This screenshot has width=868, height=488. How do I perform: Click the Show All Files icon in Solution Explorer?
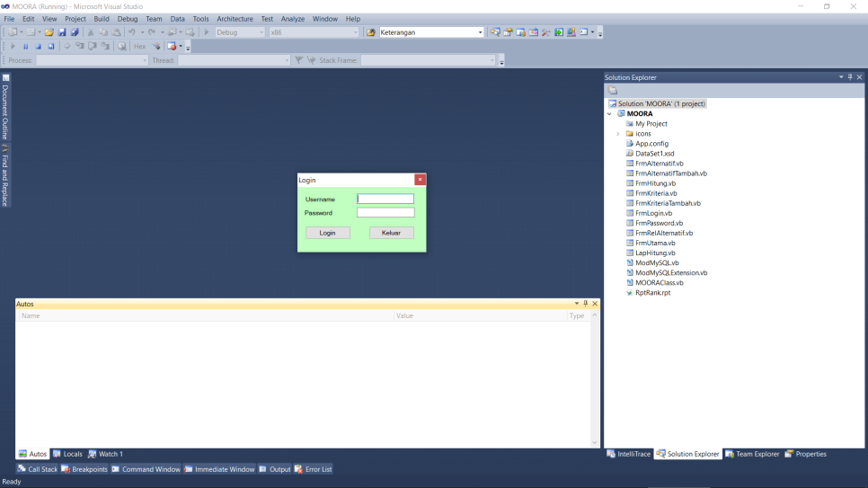pos(613,90)
